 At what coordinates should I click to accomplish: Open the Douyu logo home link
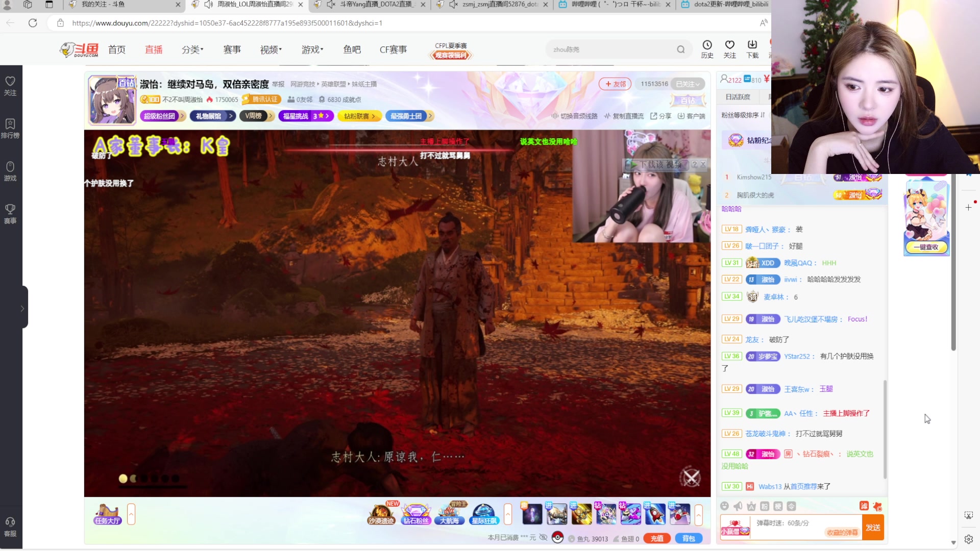click(x=79, y=49)
